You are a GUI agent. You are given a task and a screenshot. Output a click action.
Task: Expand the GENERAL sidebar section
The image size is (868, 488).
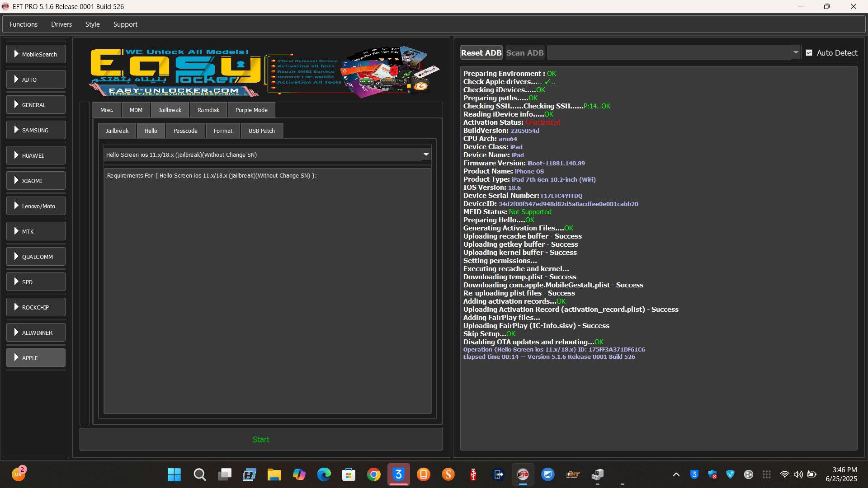pyautogui.click(x=36, y=105)
